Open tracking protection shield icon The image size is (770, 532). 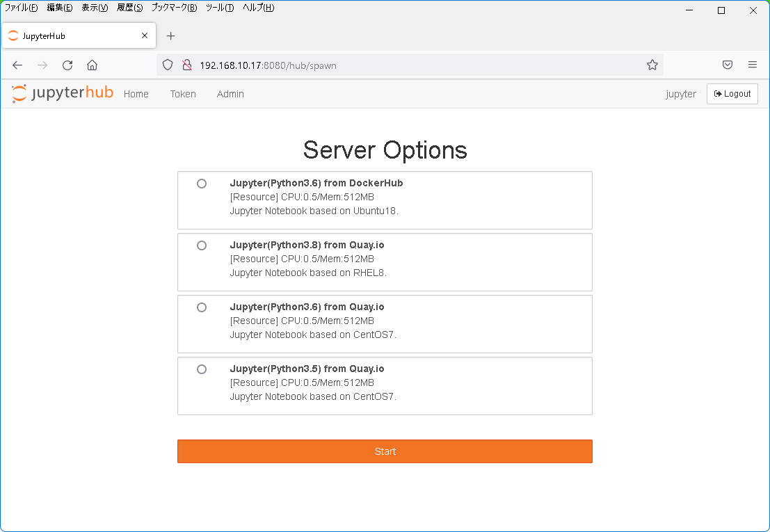pos(168,65)
